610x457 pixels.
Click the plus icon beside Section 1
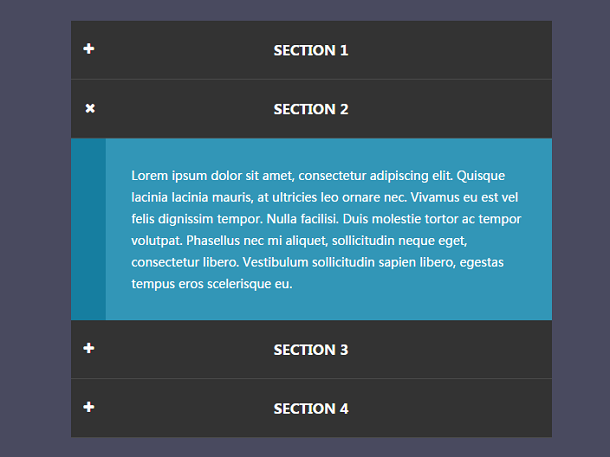coord(89,49)
